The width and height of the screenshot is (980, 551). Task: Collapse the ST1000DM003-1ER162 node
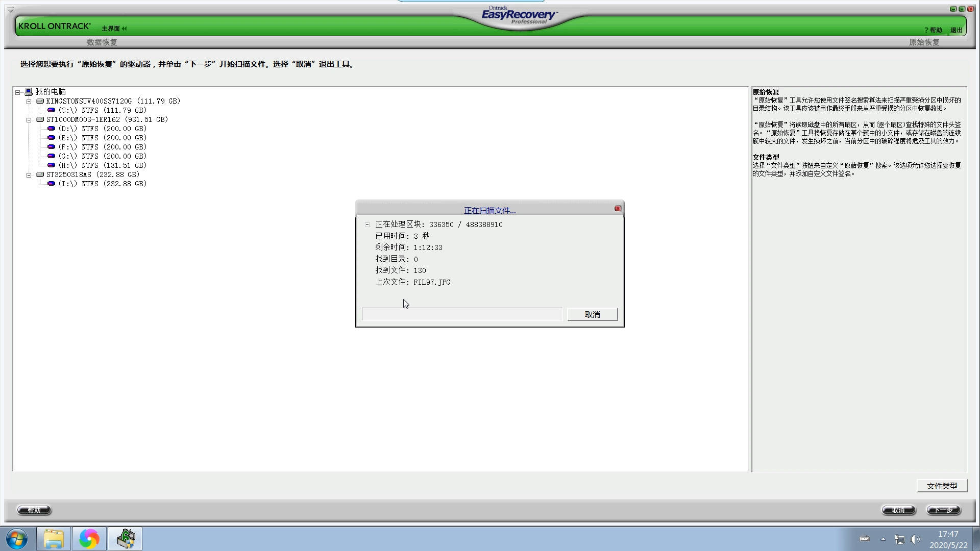click(29, 120)
